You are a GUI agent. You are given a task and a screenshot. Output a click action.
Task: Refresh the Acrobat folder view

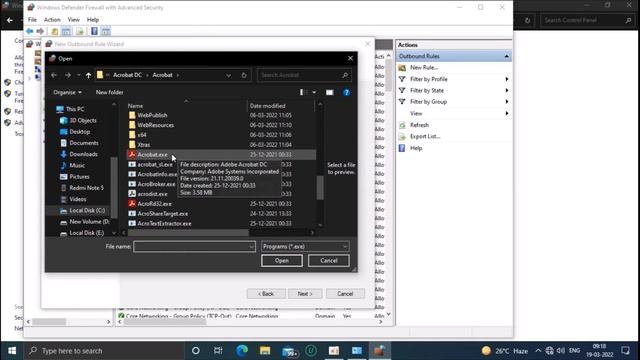click(x=244, y=75)
